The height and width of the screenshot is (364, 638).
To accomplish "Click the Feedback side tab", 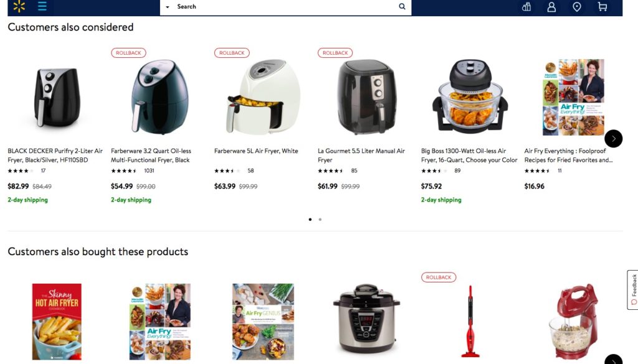I will click(x=633, y=290).
